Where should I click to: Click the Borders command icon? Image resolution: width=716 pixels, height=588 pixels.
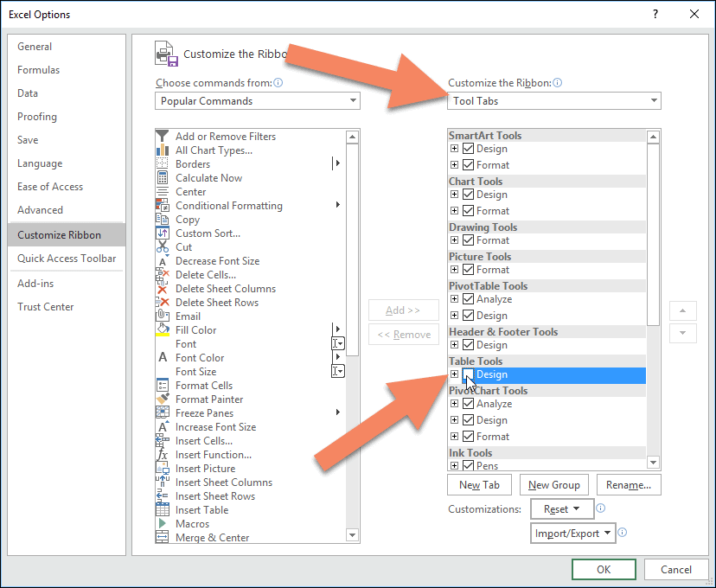pyautogui.click(x=162, y=164)
